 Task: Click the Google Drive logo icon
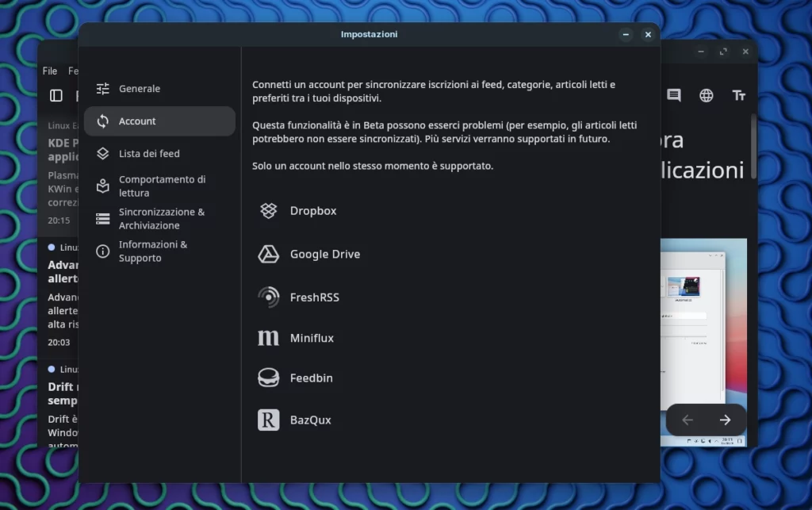[268, 255]
